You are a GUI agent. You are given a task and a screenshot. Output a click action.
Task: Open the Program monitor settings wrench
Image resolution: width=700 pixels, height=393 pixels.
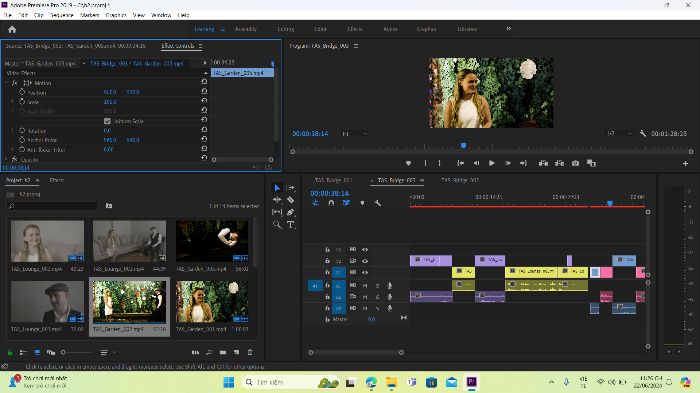click(x=643, y=134)
